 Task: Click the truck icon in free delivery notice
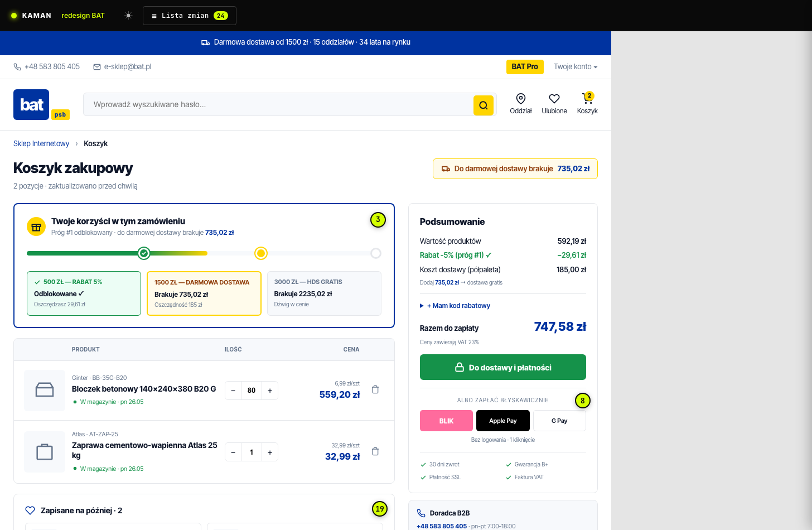coord(446,168)
